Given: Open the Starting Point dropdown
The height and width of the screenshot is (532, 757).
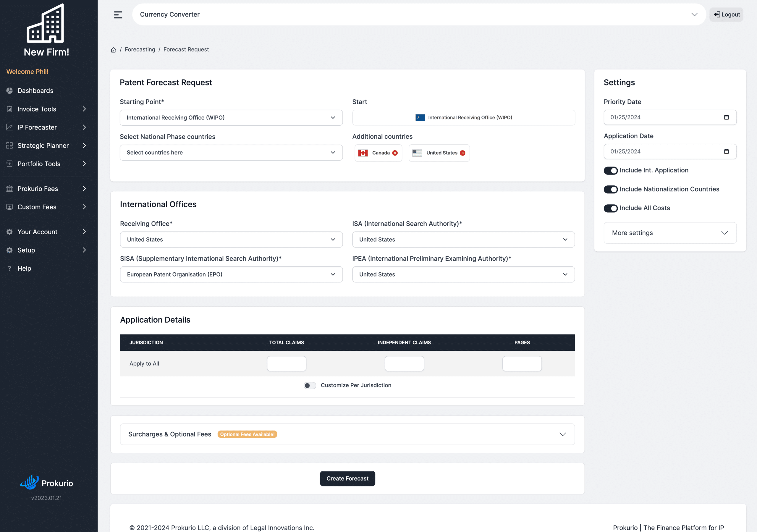Looking at the screenshot, I should click(x=231, y=118).
